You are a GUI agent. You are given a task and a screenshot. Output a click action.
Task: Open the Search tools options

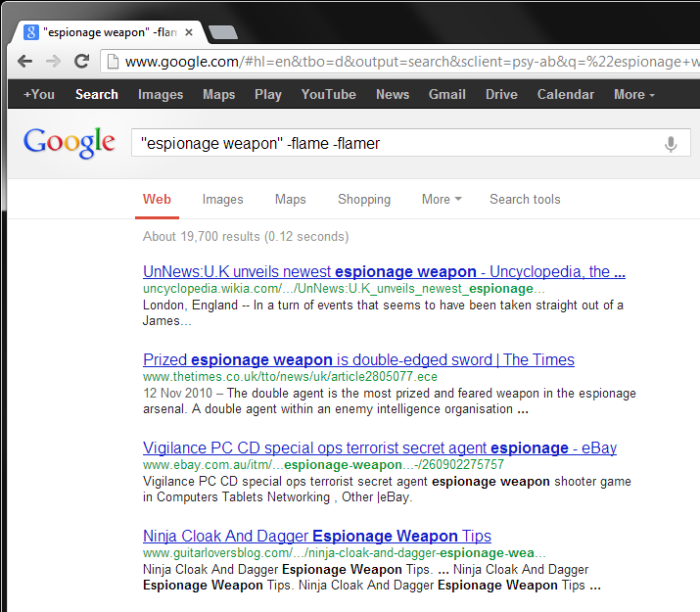tap(525, 199)
